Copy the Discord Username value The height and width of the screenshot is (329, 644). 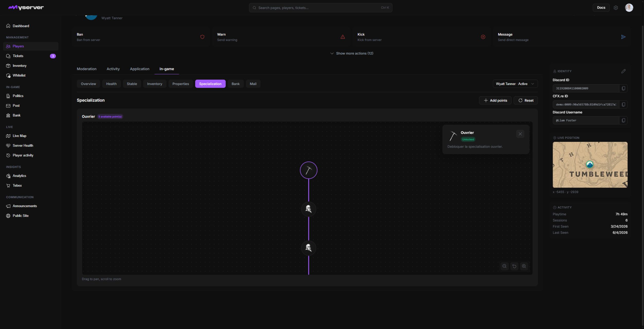click(623, 120)
